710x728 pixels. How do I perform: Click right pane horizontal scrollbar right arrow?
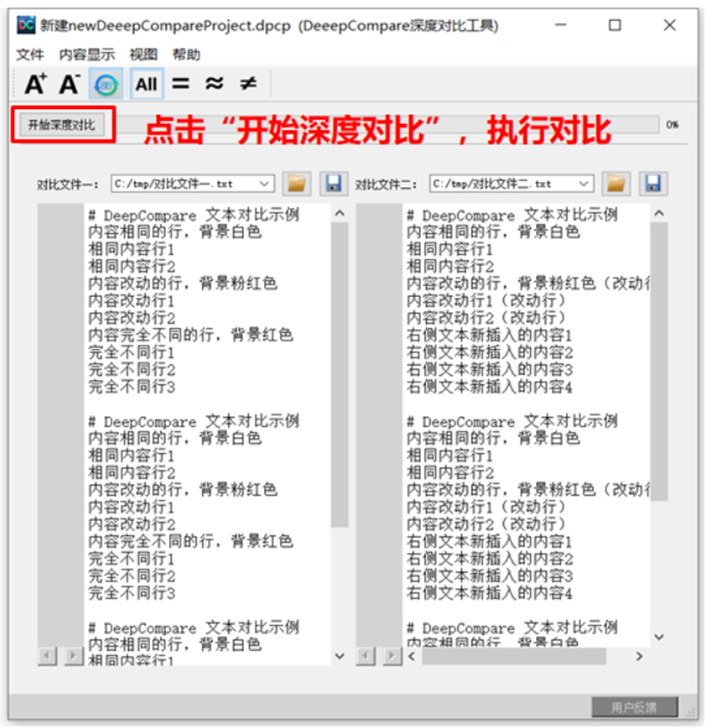[x=639, y=656]
